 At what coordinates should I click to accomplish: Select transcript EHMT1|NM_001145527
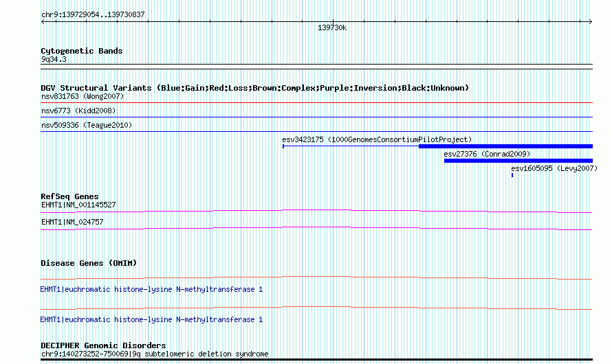tap(78, 205)
